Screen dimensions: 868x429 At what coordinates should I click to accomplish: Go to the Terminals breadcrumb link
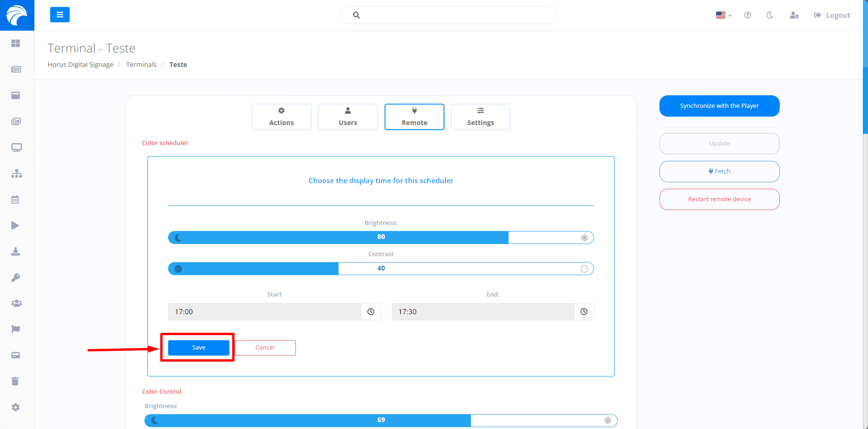pos(141,65)
